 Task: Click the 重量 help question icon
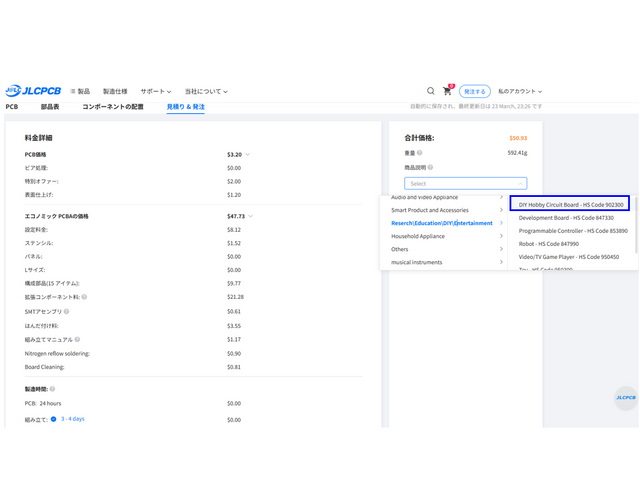click(420, 153)
